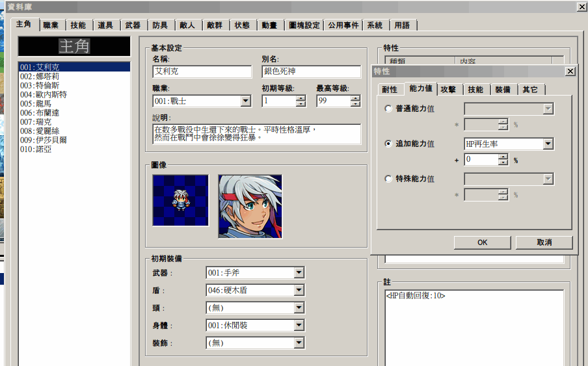Select the 特殊能力值 radio button
Screen dimensions: 588x366
pos(388,179)
